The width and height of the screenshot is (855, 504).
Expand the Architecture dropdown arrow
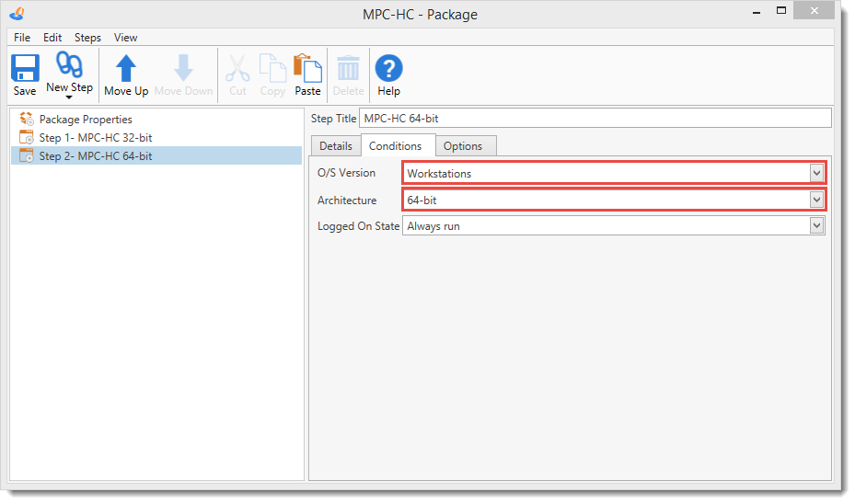tap(816, 200)
